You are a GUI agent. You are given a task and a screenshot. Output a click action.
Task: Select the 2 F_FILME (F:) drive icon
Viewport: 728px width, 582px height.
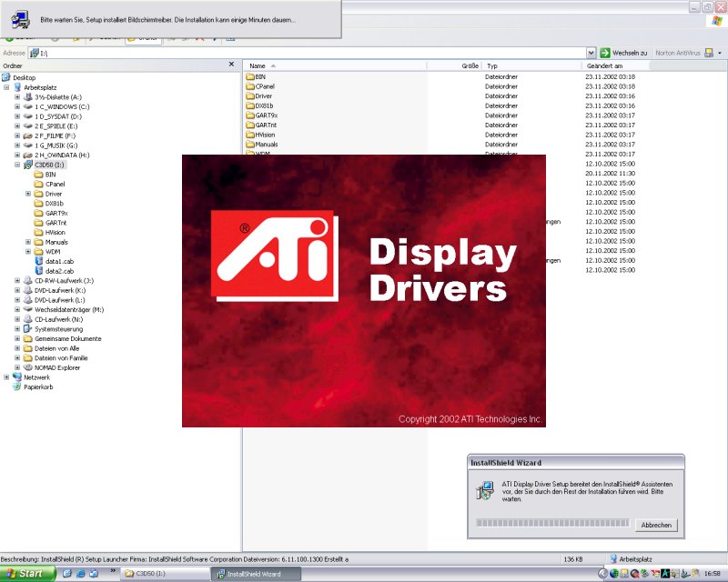pyautogui.click(x=28, y=136)
